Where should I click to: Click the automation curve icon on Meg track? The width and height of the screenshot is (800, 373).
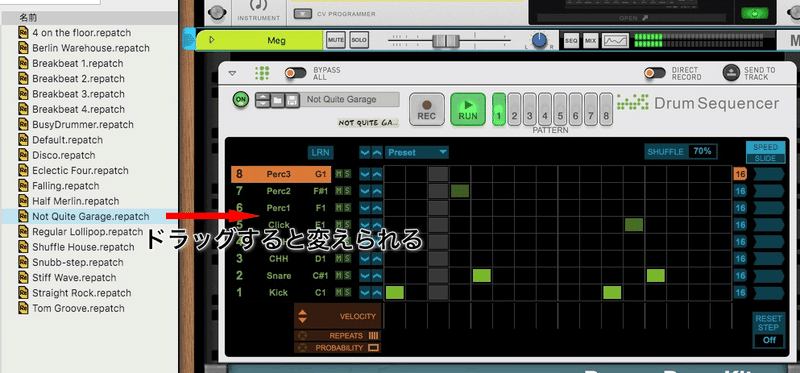615,40
